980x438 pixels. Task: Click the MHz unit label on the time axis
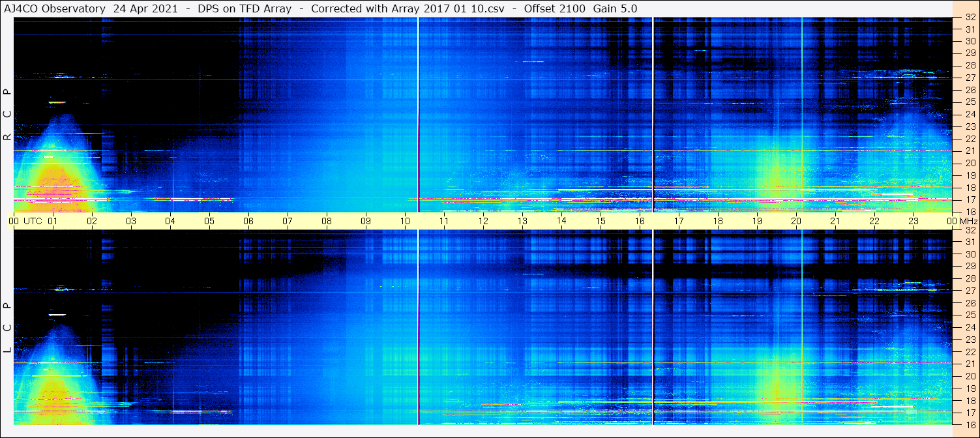coord(967,221)
